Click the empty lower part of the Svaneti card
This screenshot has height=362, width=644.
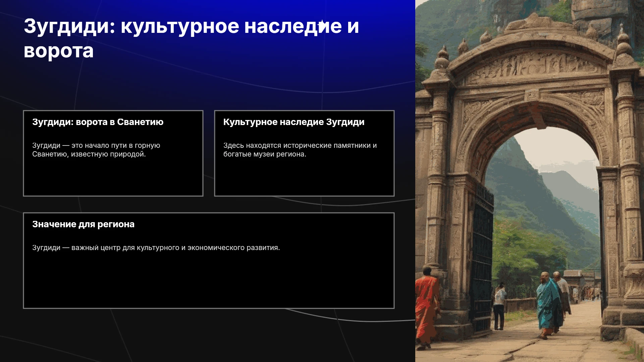[113, 178]
